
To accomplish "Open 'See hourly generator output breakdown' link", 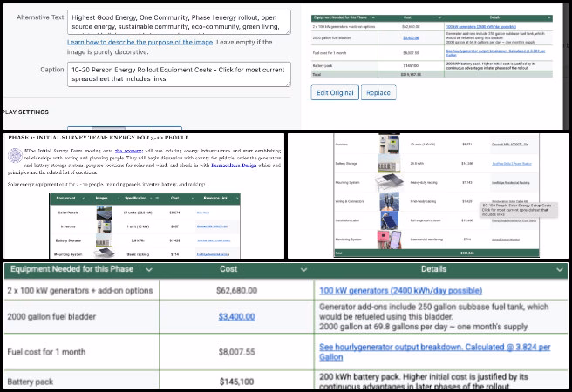I will 434,352.
